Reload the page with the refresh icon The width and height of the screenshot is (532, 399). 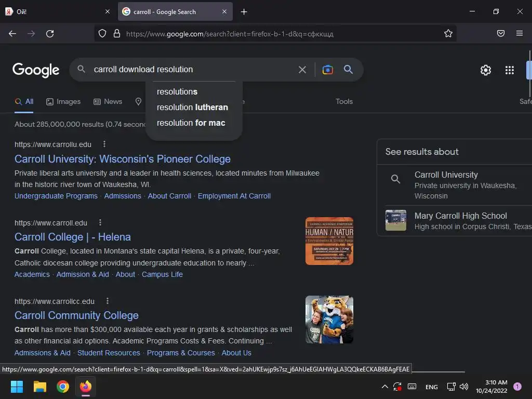coord(50,34)
